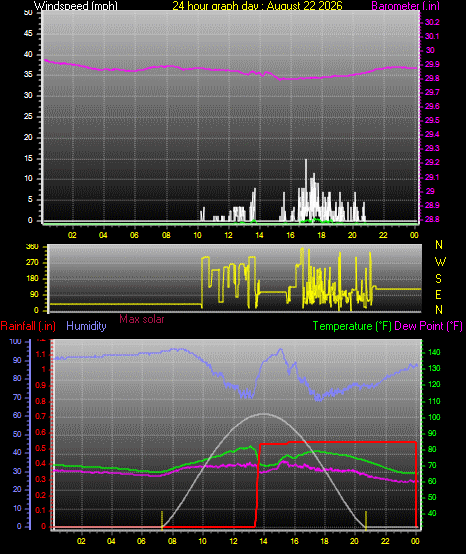This screenshot has height=554, width=466.
Task: Click the "Max solar" legend label
Action: click(142, 319)
